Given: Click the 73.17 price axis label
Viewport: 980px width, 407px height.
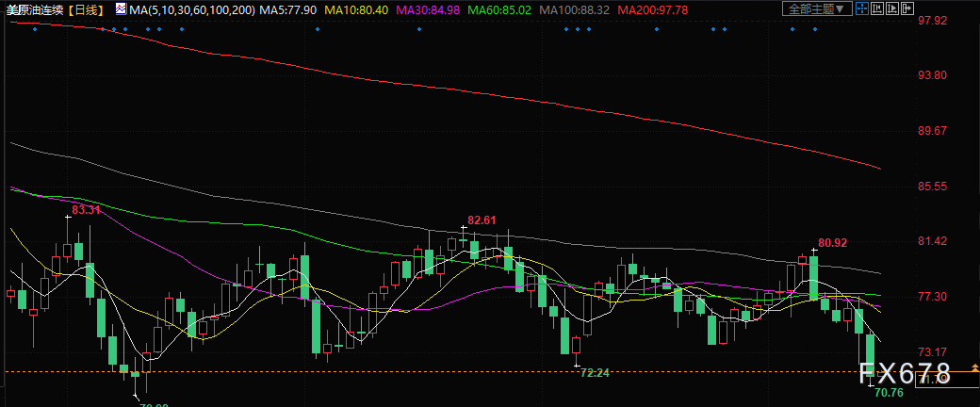Looking at the screenshot, I should 932,351.
